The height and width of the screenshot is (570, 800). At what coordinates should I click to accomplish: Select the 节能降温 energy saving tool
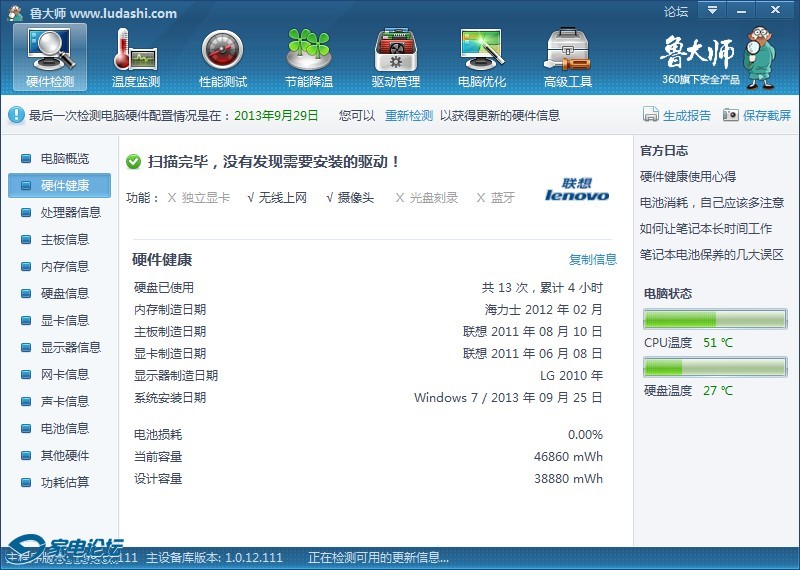[308, 56]
